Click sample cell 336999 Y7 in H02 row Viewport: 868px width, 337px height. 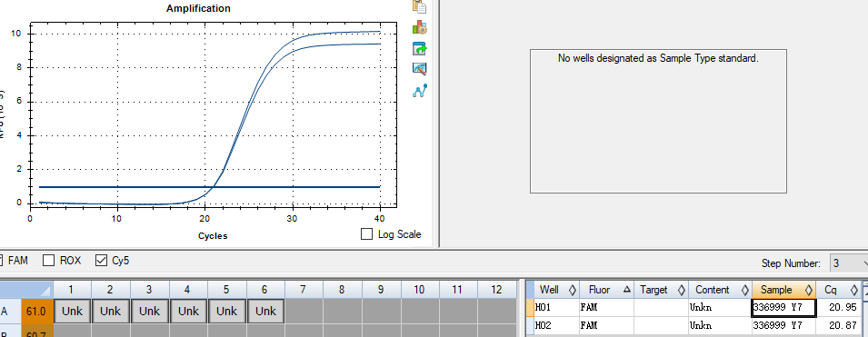783,326
